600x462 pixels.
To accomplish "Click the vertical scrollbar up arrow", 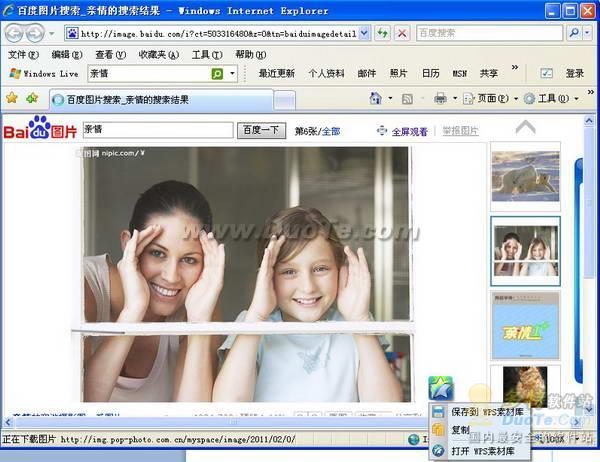I will 589,121.
